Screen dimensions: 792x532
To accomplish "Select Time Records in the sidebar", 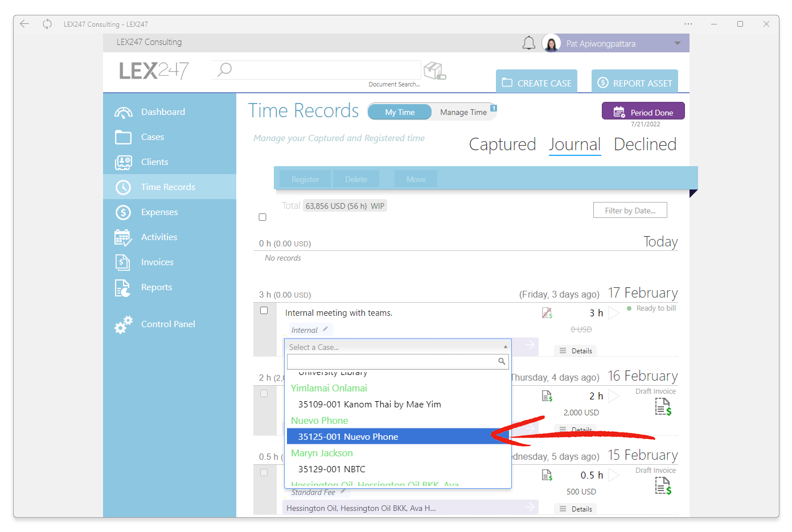I will pos(170,187).
